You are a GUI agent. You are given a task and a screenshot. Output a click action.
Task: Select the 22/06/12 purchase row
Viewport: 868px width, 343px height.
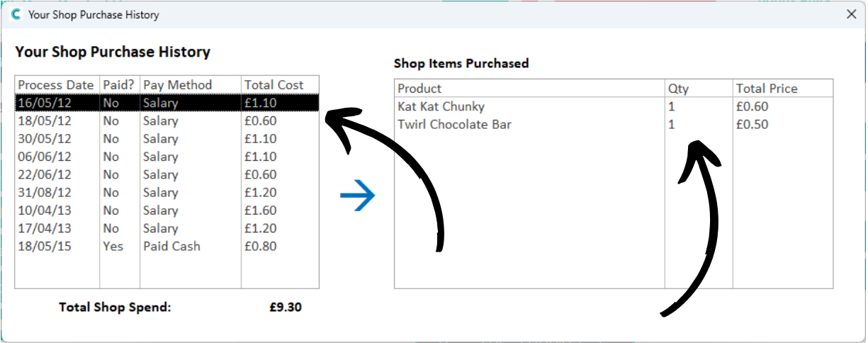167,175
